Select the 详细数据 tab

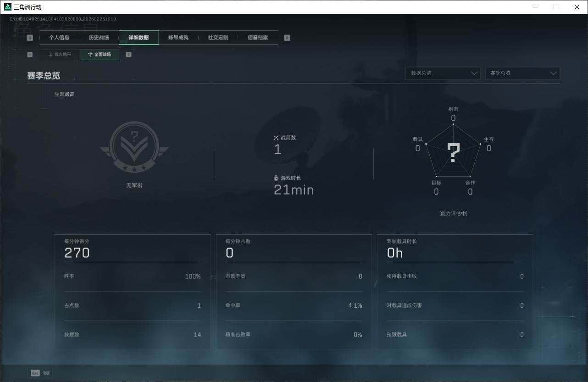pyautogui.click(x=139, y=38)
